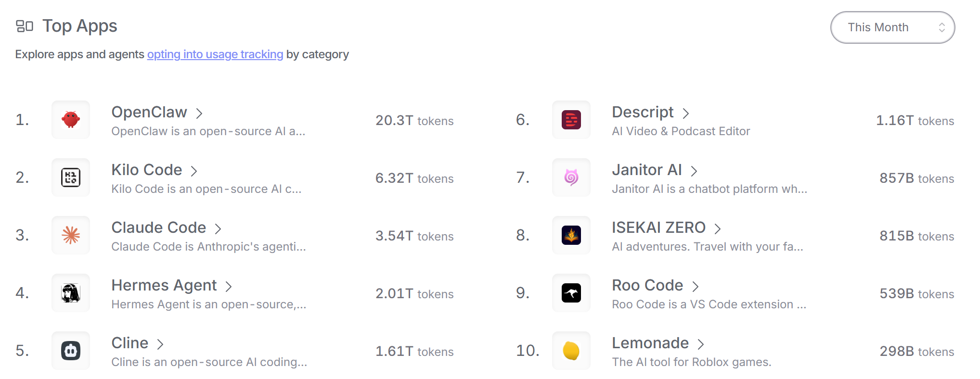Open the Claude Code app title
This screenshot has height=379, width=980.
(158, 227)
